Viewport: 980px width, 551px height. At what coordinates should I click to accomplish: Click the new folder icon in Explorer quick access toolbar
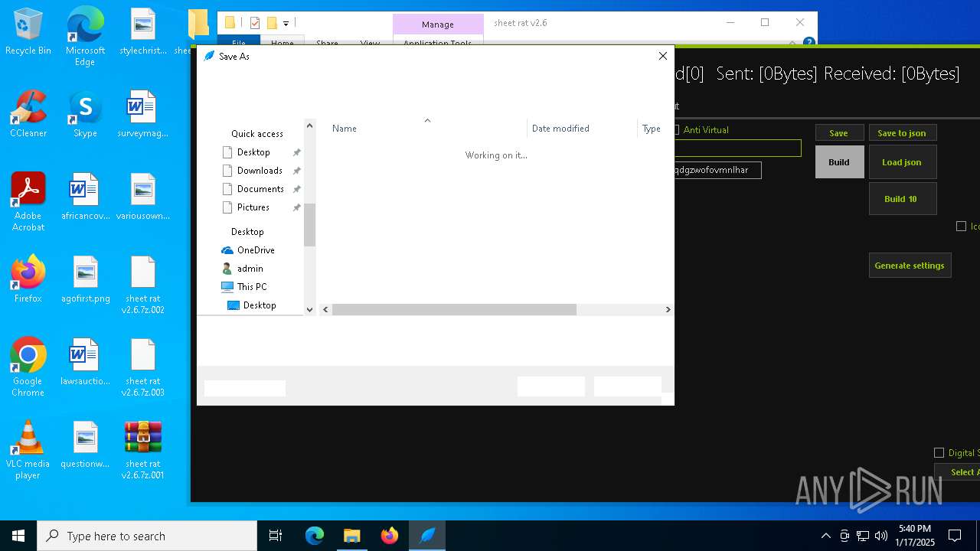click(272, 23)
